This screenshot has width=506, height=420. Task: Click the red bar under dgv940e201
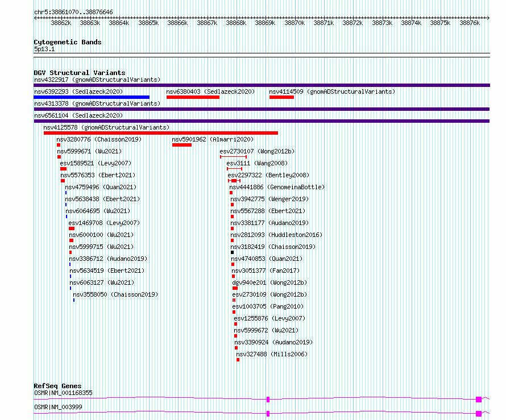[235, 288]
